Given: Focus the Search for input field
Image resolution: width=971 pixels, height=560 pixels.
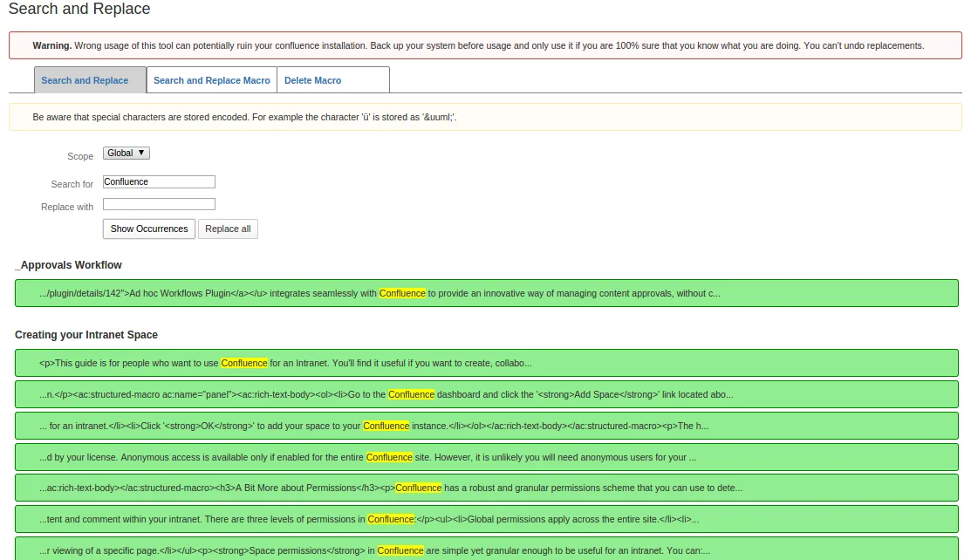Looking at the screenshot, I should [x=159, y=181].
